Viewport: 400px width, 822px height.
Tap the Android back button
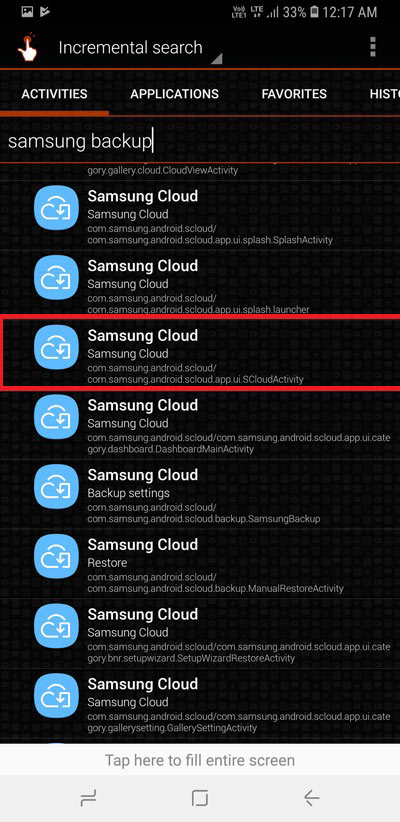(312, 798)
